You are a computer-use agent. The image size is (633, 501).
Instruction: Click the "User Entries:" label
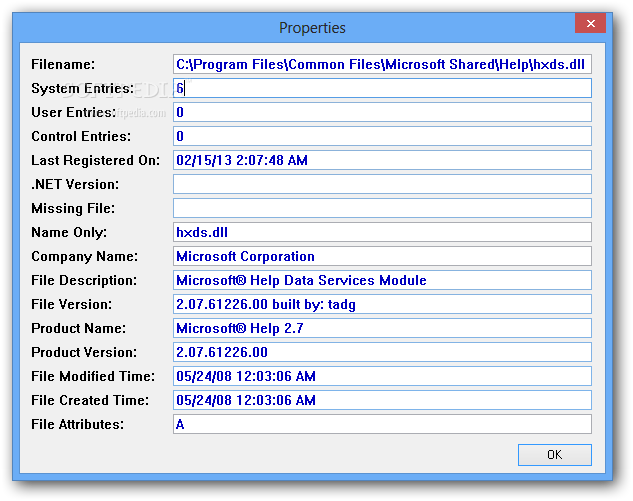click(73, 112)
